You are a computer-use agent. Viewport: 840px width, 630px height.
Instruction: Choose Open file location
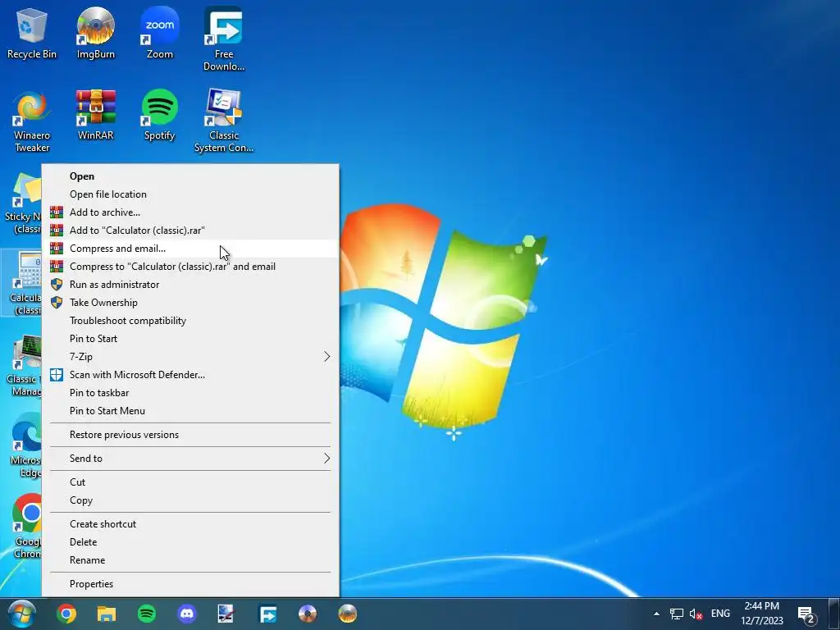(x=190, y=194)
